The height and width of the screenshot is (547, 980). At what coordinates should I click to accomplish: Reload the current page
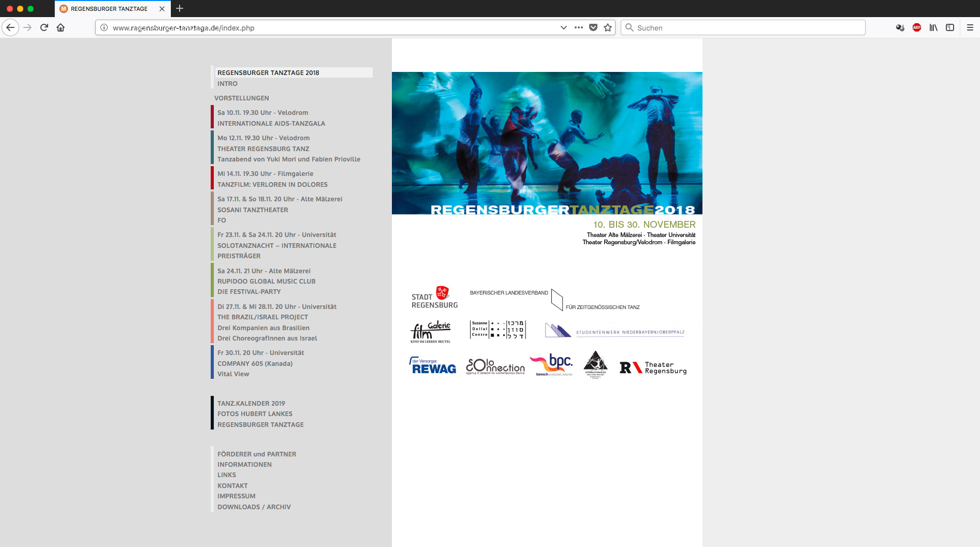(44, 27)
